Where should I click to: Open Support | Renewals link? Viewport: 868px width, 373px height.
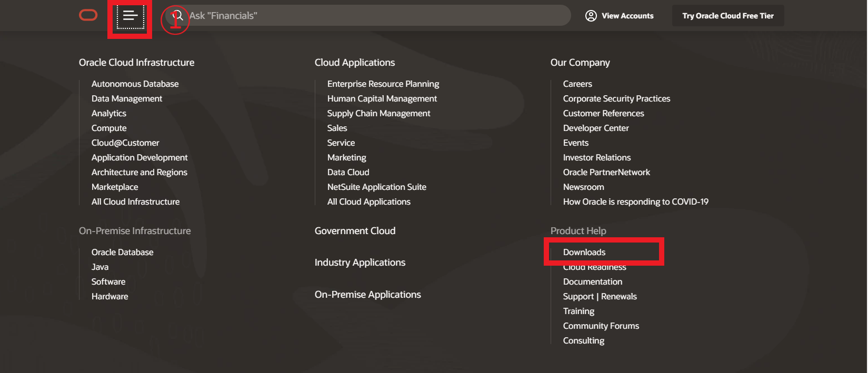pos(600,296)
